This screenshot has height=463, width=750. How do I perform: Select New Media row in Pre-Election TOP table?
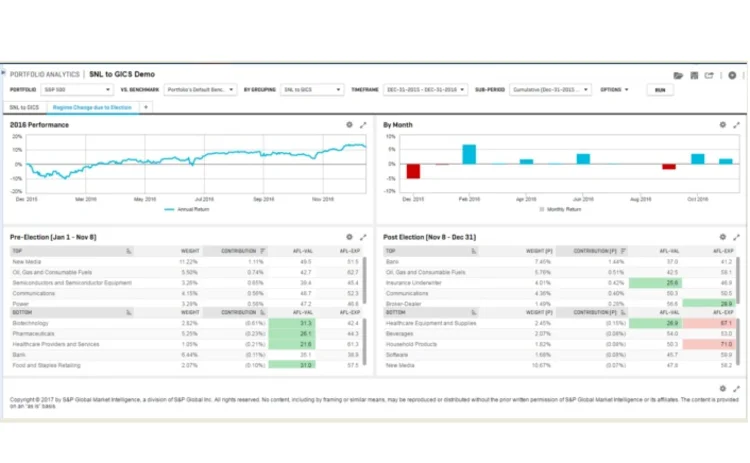[x=186, y=262]
